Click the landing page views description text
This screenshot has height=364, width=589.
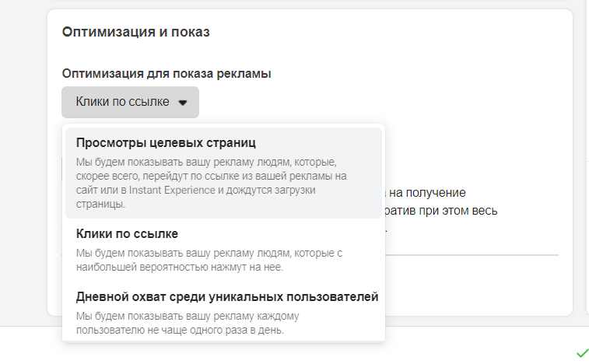[x=210, y=184]
